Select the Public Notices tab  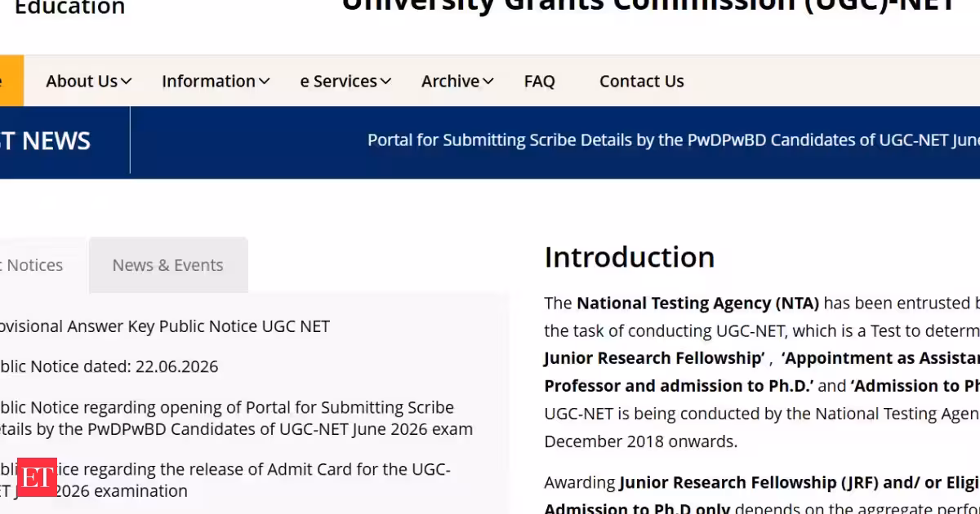[x=41, y=265]
